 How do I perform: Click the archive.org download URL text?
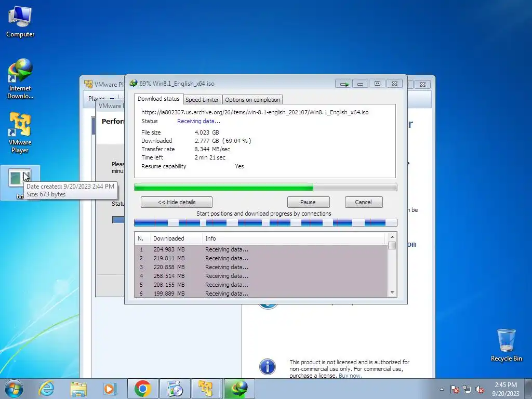(255, 112)
